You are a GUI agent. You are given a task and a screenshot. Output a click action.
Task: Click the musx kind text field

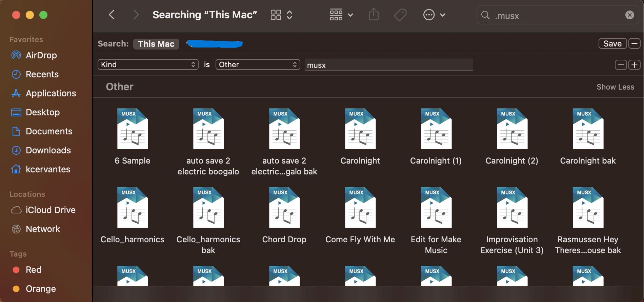389,65
